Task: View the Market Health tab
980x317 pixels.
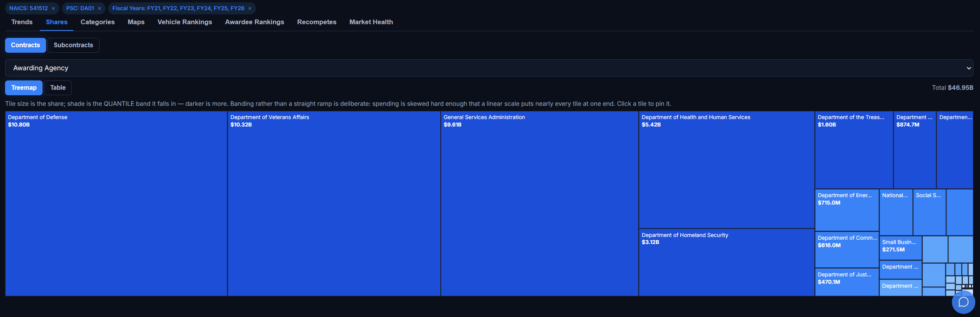Action: tap(371, 22)
